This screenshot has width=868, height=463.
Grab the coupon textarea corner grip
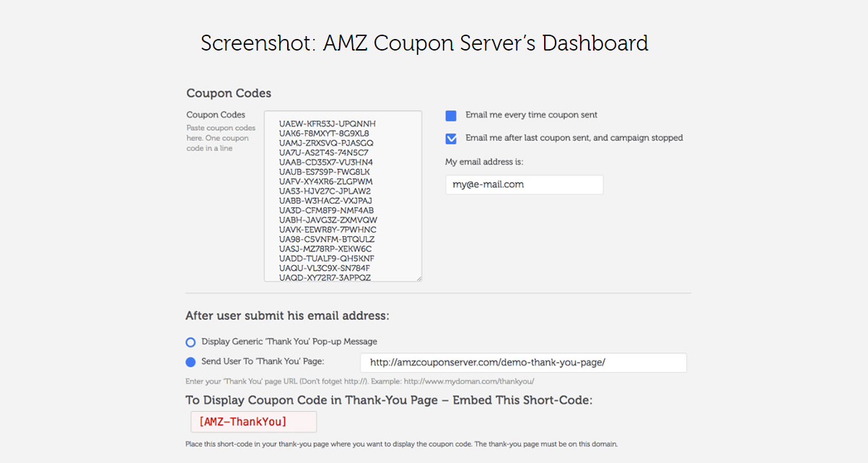point(418,277)
